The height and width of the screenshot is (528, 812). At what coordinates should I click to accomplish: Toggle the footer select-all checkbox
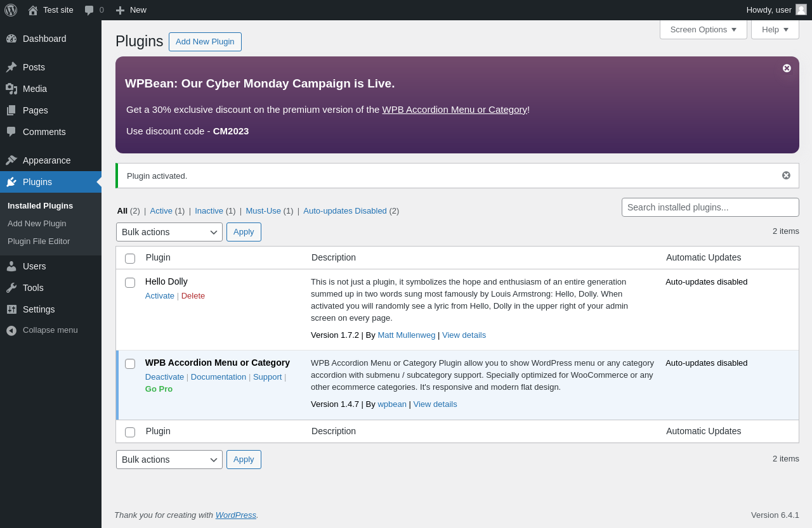tap(130, 432)
